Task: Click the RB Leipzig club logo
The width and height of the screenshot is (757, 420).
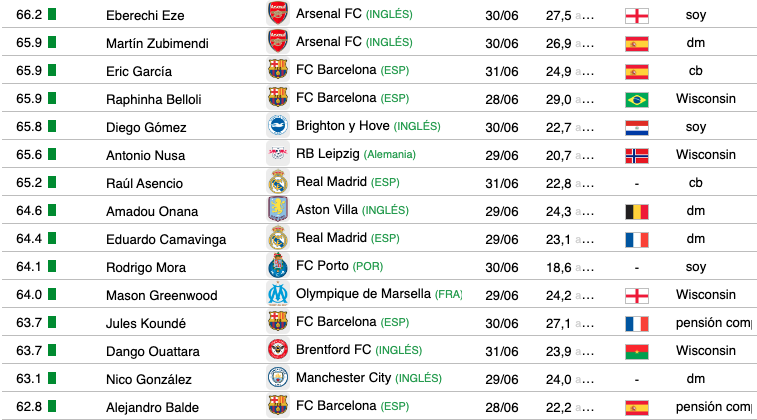Action: click(x=277, y=155)
